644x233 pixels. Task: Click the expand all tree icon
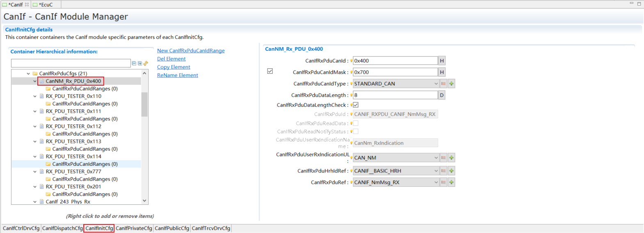coord(140,63)
